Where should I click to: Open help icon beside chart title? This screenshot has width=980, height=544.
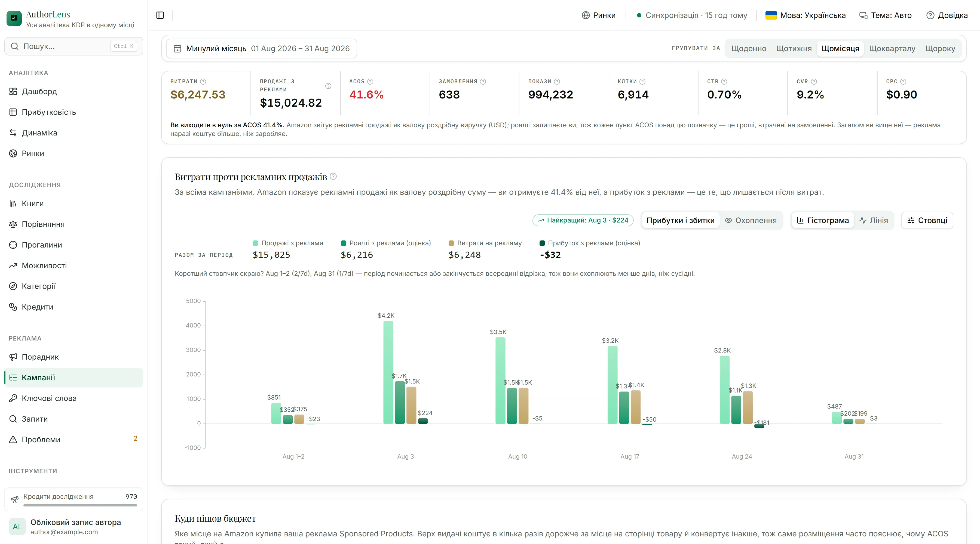click(x=333, y=176)
